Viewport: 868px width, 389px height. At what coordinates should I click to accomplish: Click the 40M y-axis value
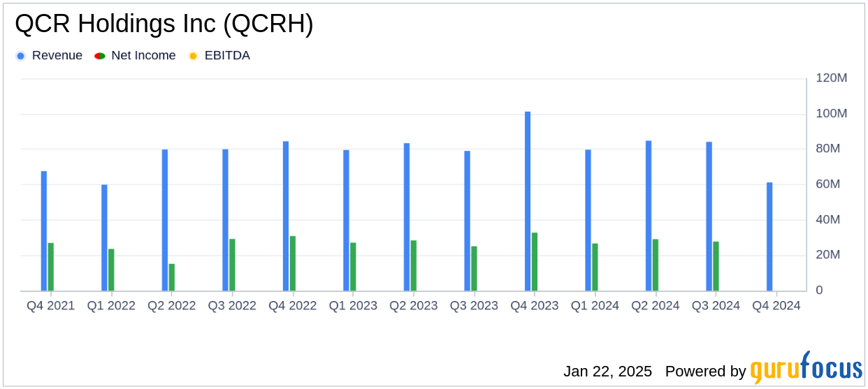[x=828, y=220]
